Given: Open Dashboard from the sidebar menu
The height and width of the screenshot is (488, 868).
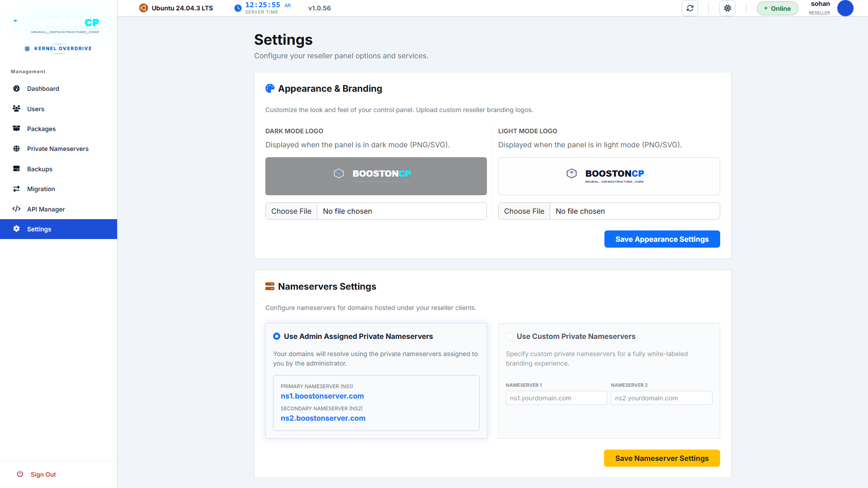Looking at the screenshot, I should 58,89.
